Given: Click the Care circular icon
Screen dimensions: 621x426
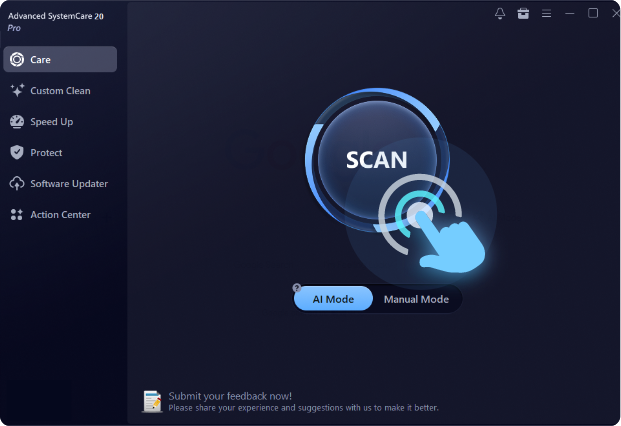Looking at the screenshot, I should (x=17, y=59).
